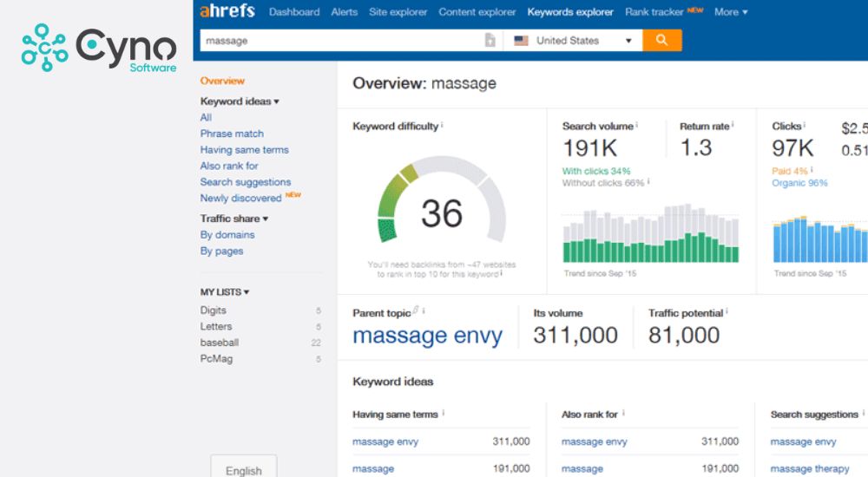868x477 pixels.
Task: Click the file upload icon in search box
Action: click(x=490, y=40)
